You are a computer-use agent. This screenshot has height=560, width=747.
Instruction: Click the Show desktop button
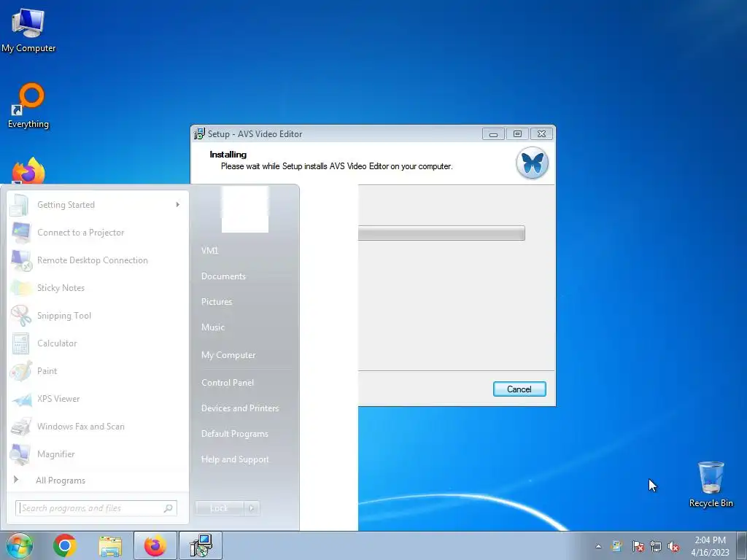pyautogui.click(x=742, y=545)
